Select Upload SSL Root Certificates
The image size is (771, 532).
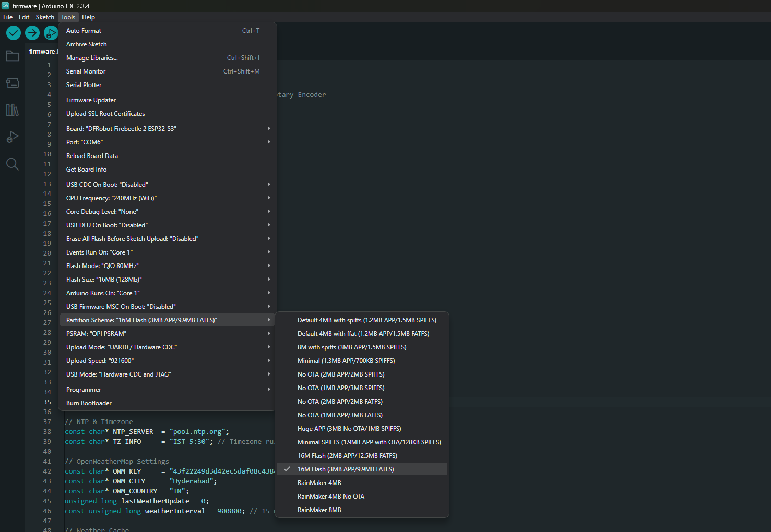pyautogui.click(x=168, y=114)
